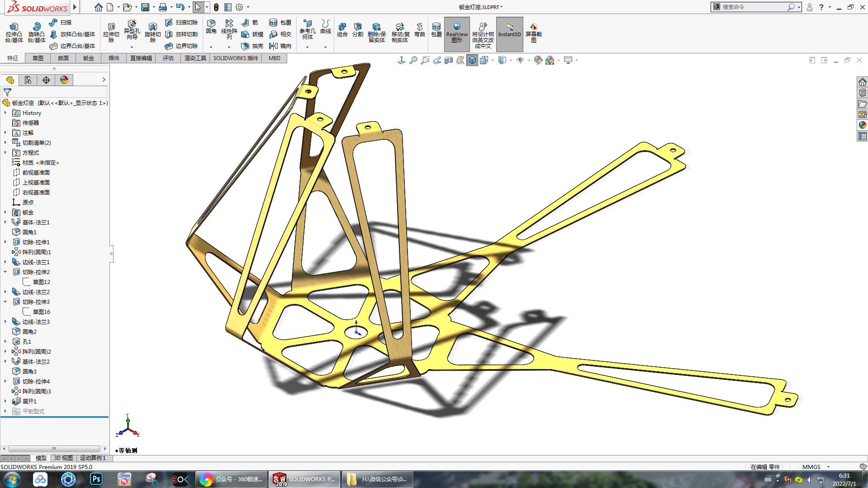Open the 运动算例 1 motion study tab
Viewport: 868px width, 488px height.
[93, 458]
